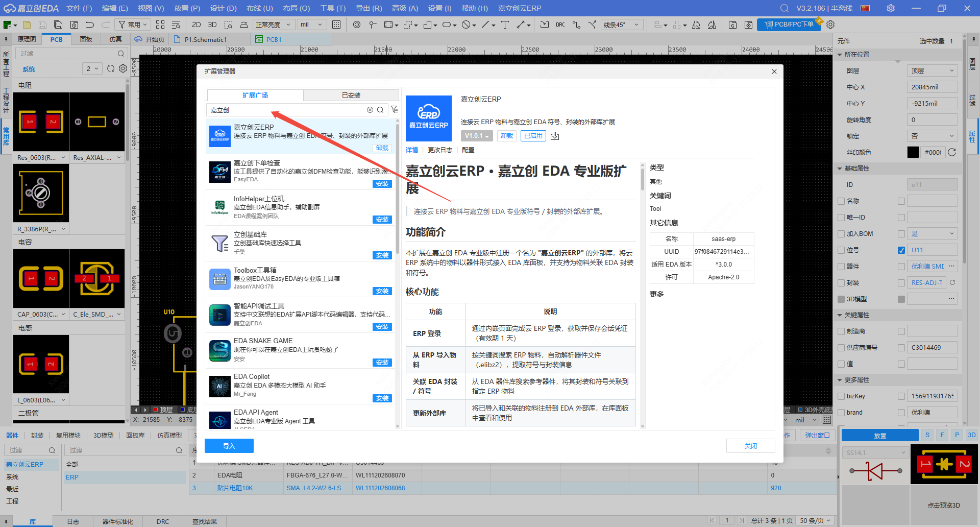
Task: Clear the extension search text
Action: [370, 110]
